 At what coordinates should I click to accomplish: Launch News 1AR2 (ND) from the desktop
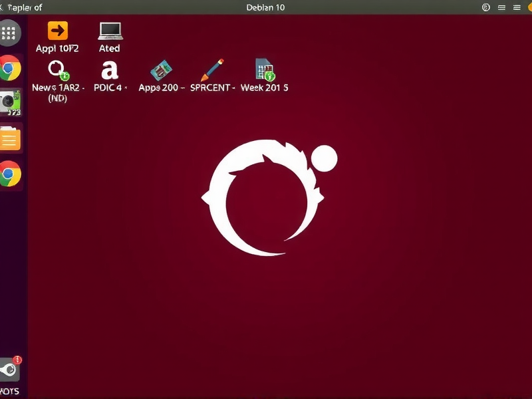pyautogui.click(x=57, y=71)
